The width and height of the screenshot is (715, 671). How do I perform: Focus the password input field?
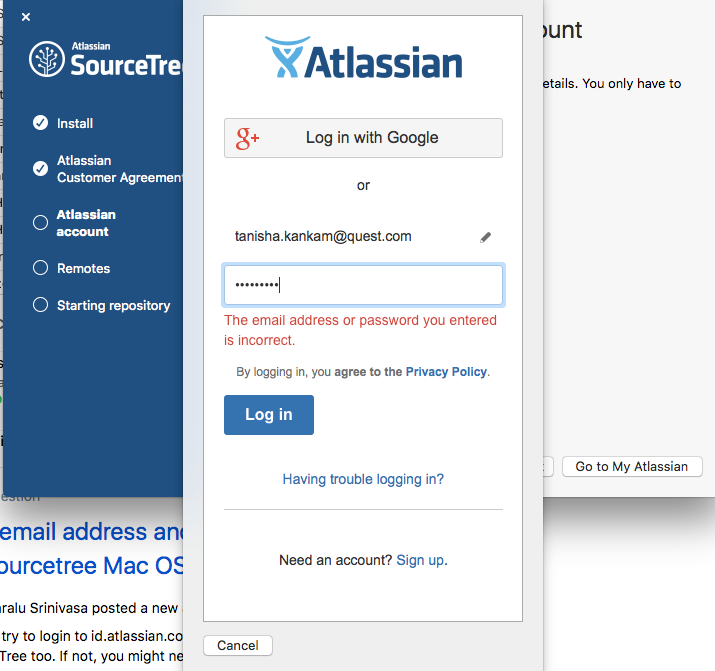point(363,285)
